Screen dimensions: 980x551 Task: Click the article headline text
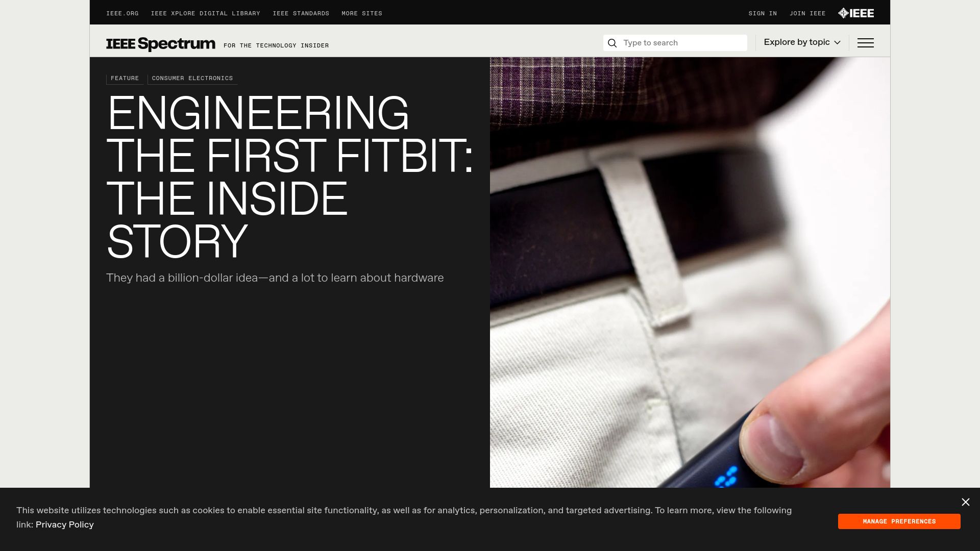pyautogui.click(x=290, y=177)
